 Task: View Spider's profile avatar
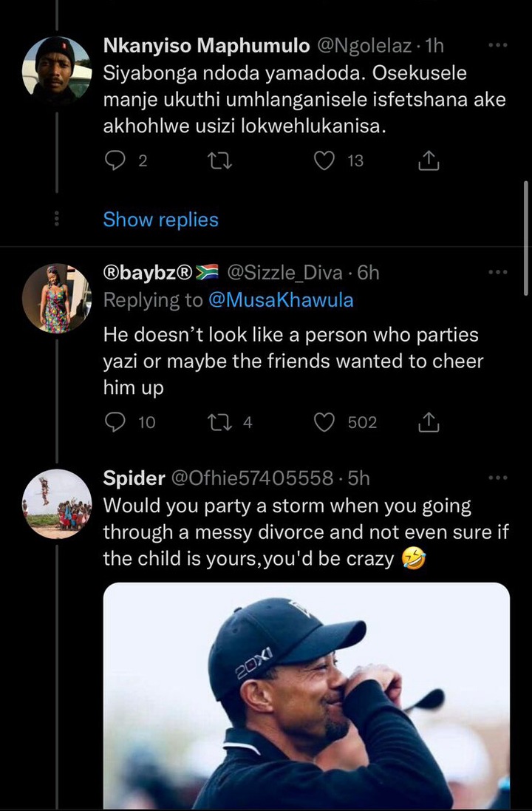[56, 503]
